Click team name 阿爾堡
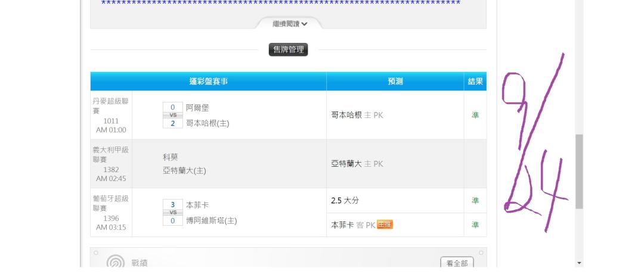Screen dimensions: 644x274 coord(197,108)
